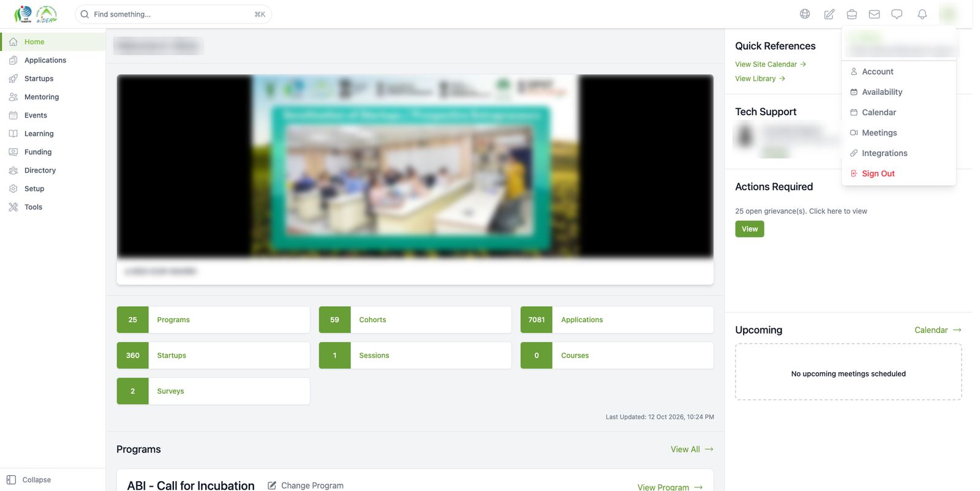The width and height of the screenshot is (980, 491).
Task: Click the user avatar in header
Action: [x=949, y=14]
